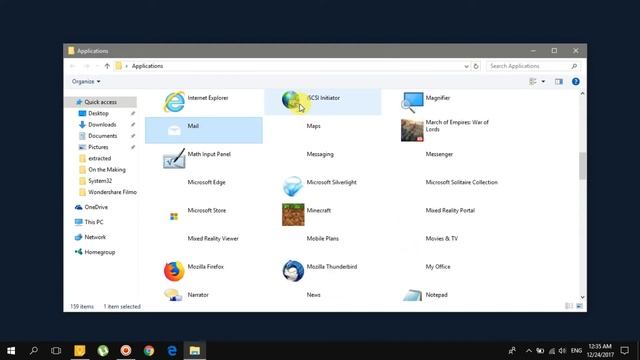Open Documents in navigation pane
Screen dimensions: 640x360
point(102,136)
